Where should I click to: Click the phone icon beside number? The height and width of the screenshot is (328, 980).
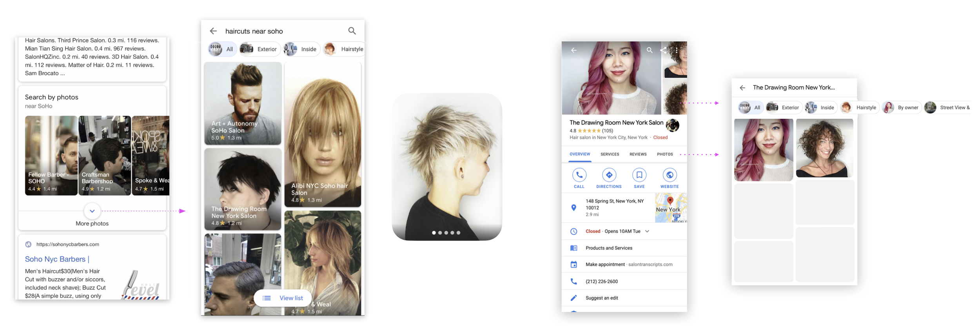pyautogui.click(x=573, y=281)
